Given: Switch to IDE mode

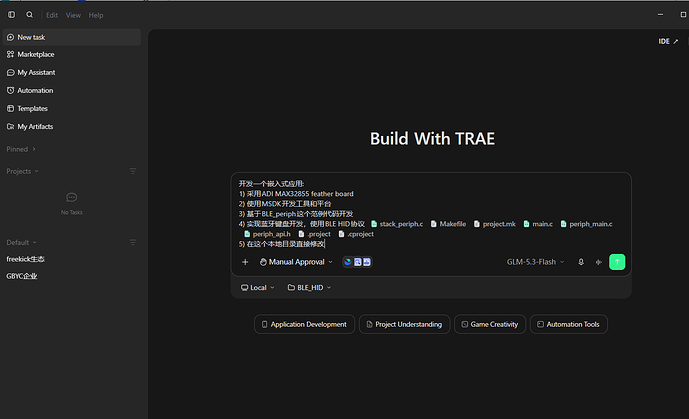Looking at the screenshot, I should point(668,41).
